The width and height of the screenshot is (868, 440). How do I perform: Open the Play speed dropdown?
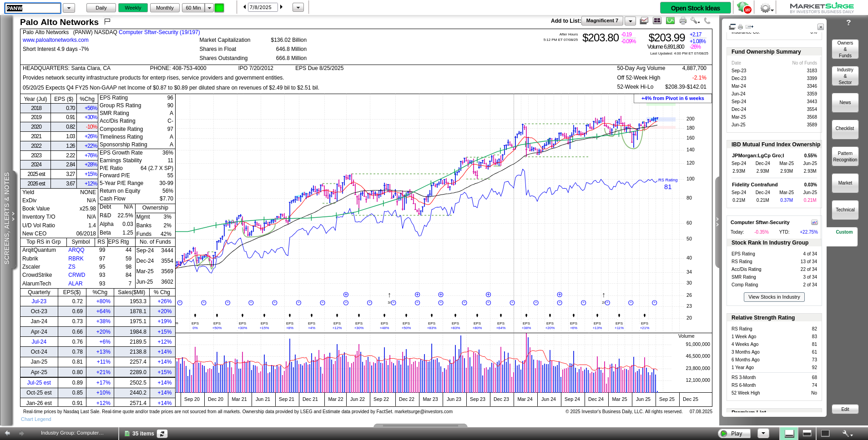(763, 433)
